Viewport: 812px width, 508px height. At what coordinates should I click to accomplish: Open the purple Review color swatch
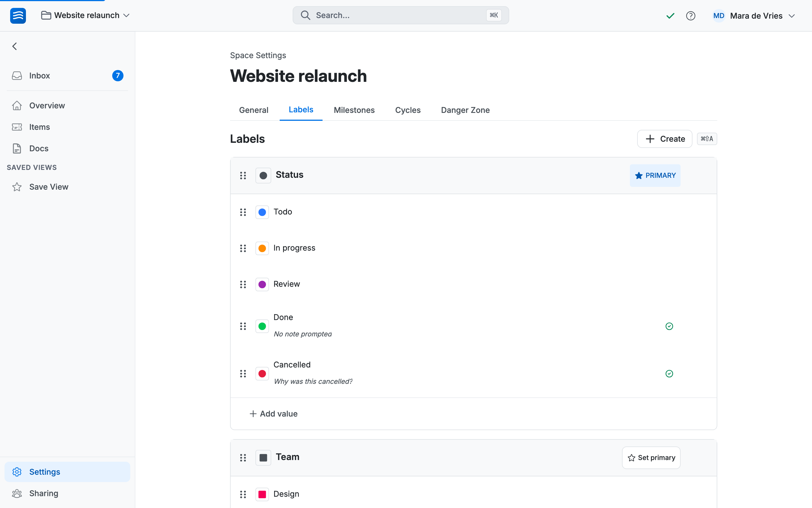pos(262,284)
